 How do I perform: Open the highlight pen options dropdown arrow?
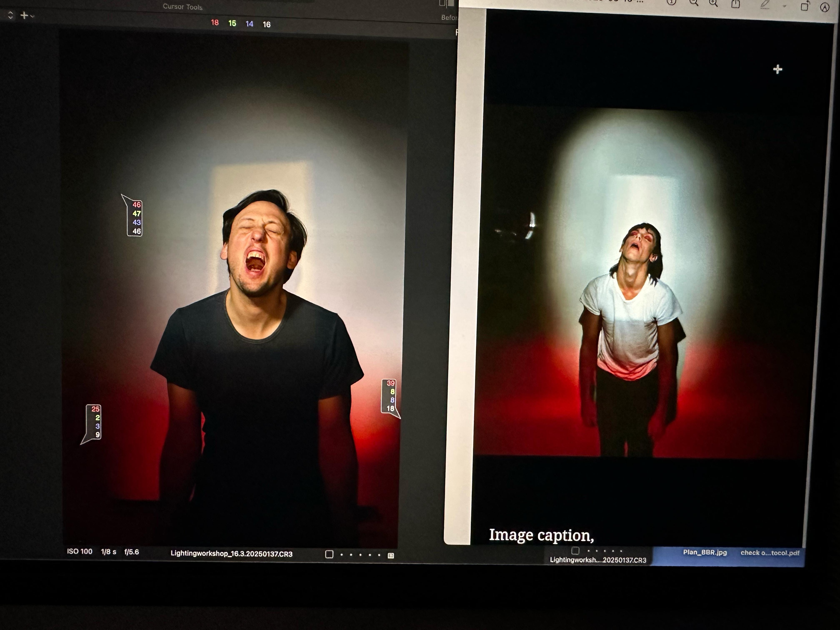pos(785,6)
